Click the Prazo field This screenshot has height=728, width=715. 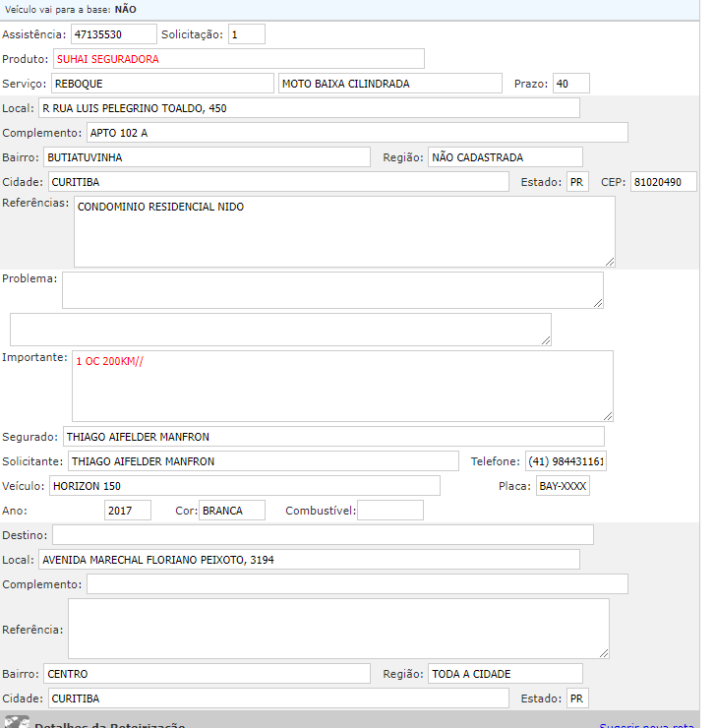click(570, 84)
